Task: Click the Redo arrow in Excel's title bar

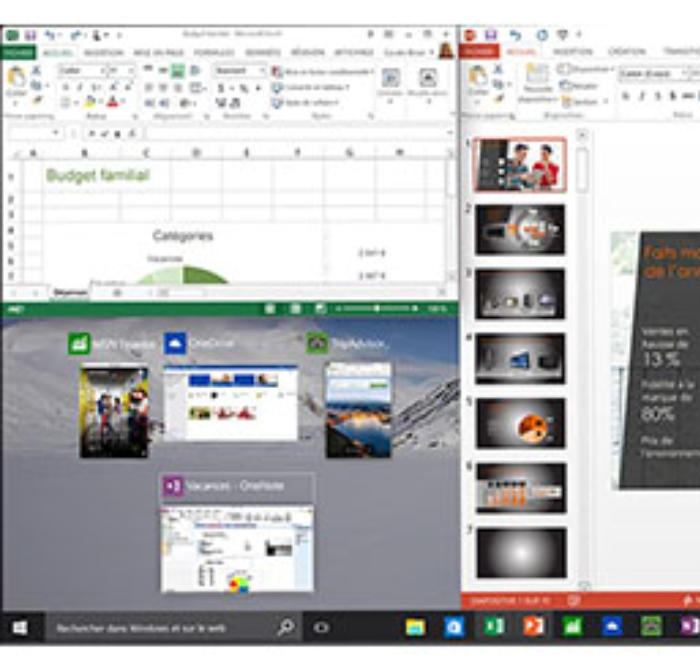Action: [76, 35]
